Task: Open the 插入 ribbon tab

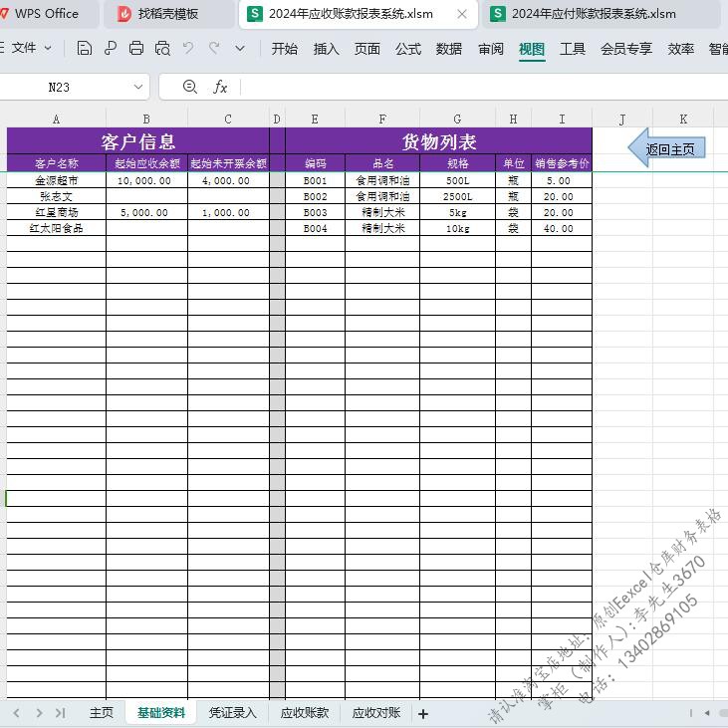Action: [326, 49]
